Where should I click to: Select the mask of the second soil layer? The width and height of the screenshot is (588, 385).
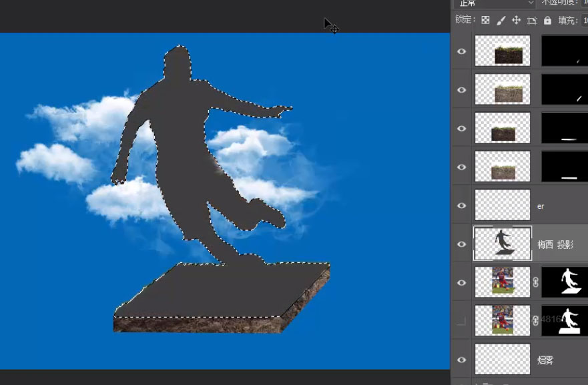coord(565,89)
